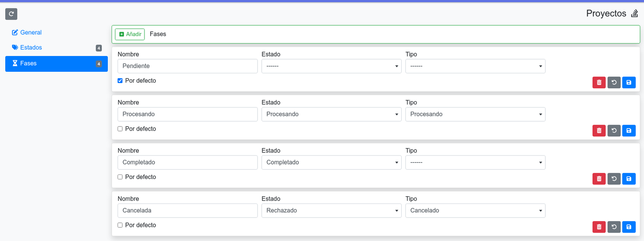Delete the Procesando phase with trash icon
The height and width of the screenshot is (241, 644).
click(599, 131)
